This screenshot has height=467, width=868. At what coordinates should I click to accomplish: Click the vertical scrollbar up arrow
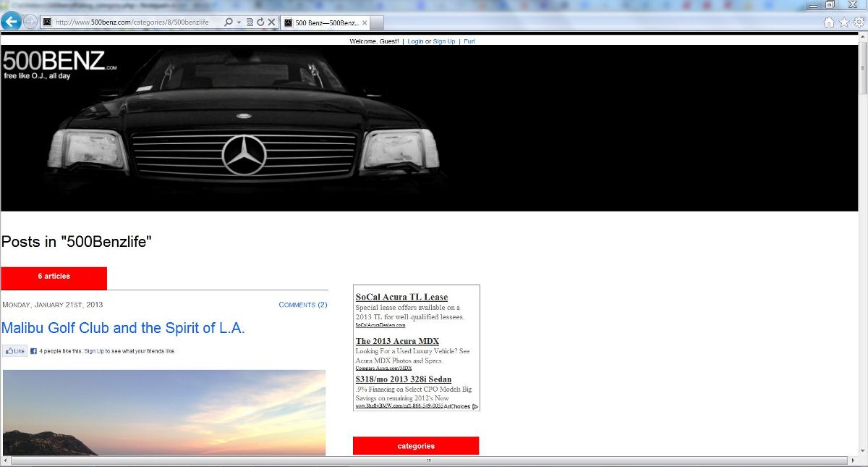tap(862, 36)
